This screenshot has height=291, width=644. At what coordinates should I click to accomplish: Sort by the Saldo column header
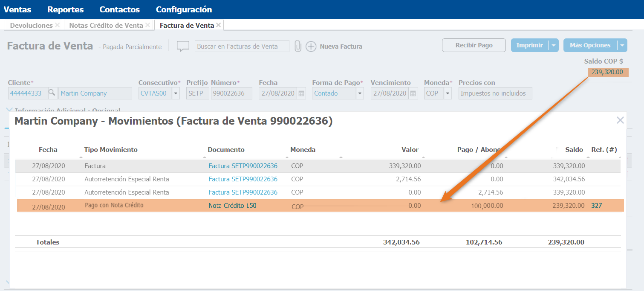point(574,149)
